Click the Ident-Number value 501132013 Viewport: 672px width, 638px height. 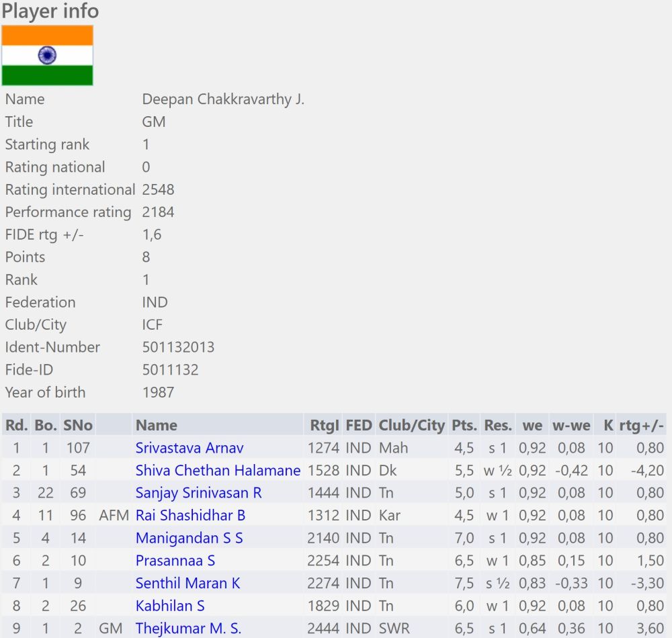(178, 347)
